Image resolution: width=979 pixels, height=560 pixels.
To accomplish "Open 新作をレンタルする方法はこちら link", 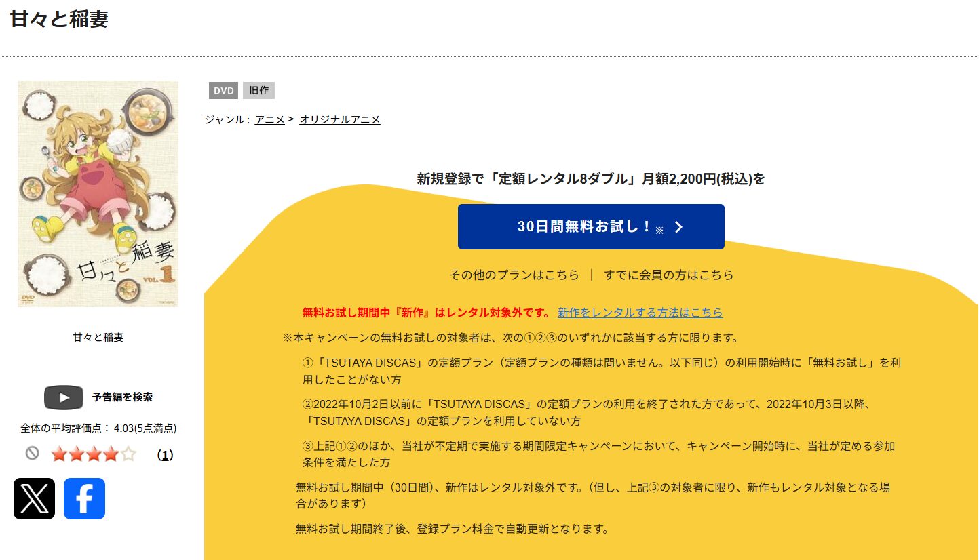I will 640,313.
